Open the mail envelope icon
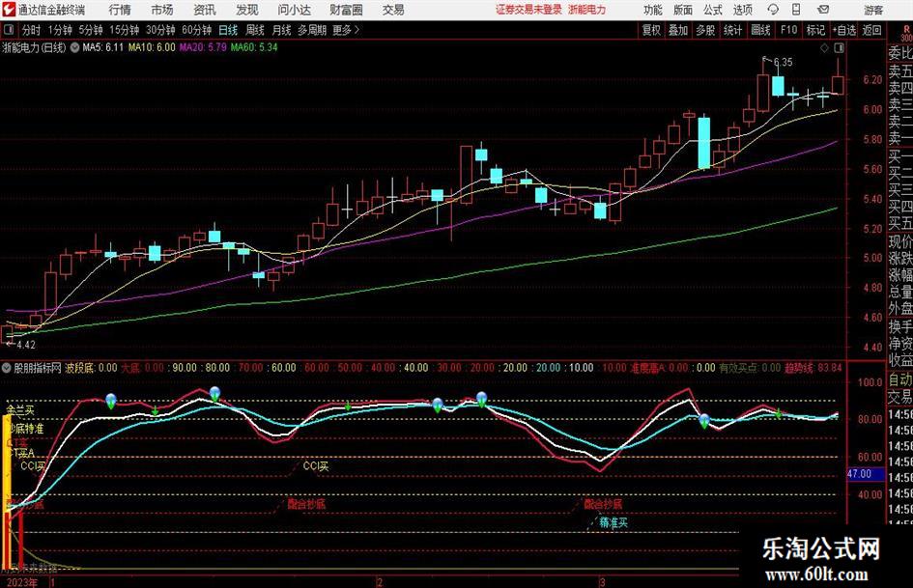913x588 pixels. (823, 10)
